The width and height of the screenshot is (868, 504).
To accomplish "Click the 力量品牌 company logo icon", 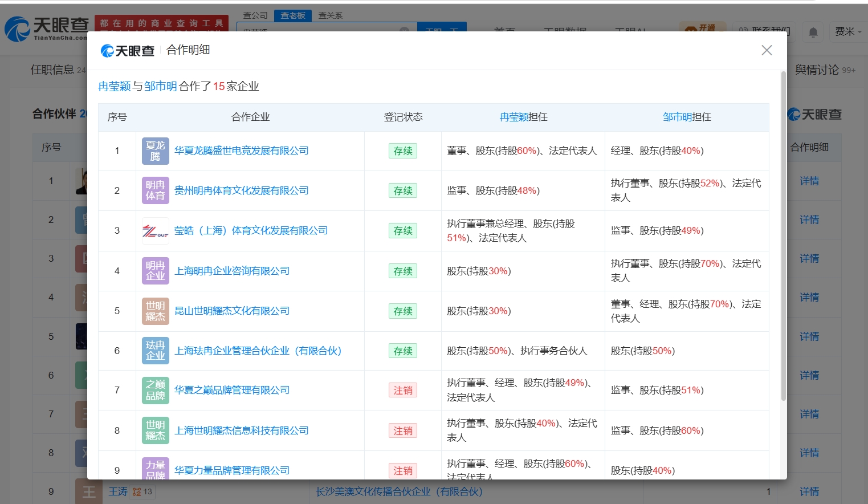I will tap(156, 469).
